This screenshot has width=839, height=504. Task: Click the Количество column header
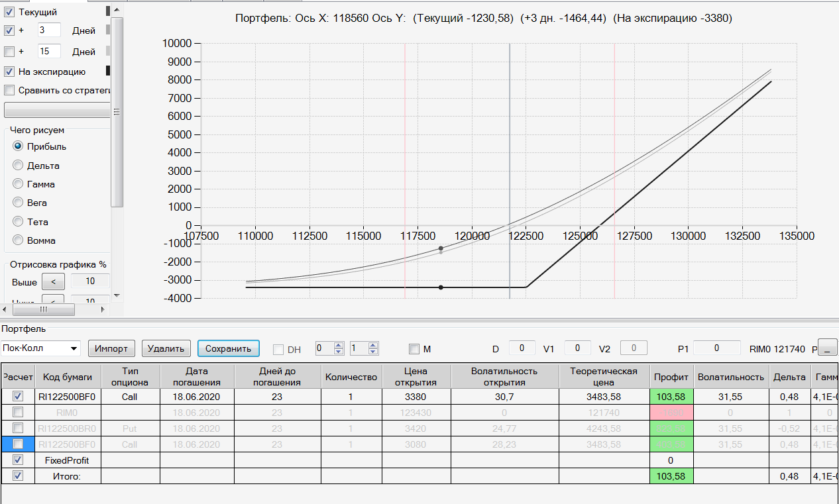351,376
